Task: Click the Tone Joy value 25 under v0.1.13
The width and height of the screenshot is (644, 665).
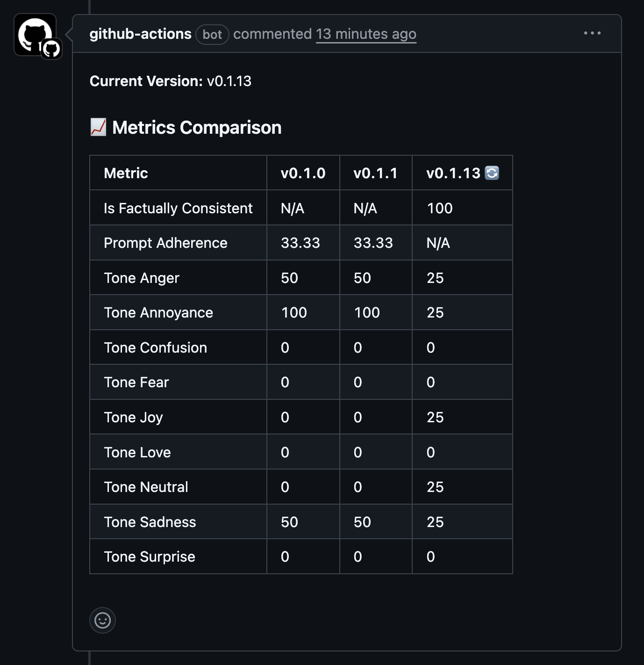Action: 436,417
